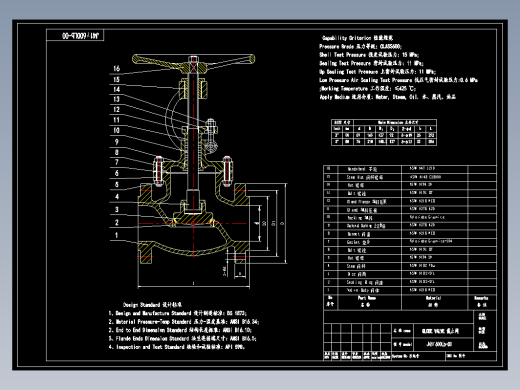Viewport: 520px width, 390px height.
Task: Select callout number 13 beside the valve drawing
Action: (x=116, y=99)
